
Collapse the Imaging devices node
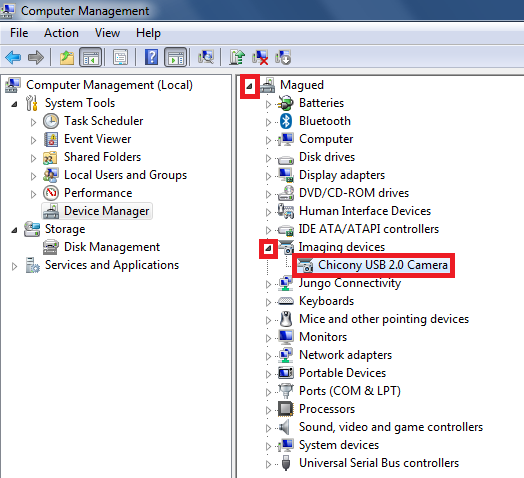coord(268,249)
